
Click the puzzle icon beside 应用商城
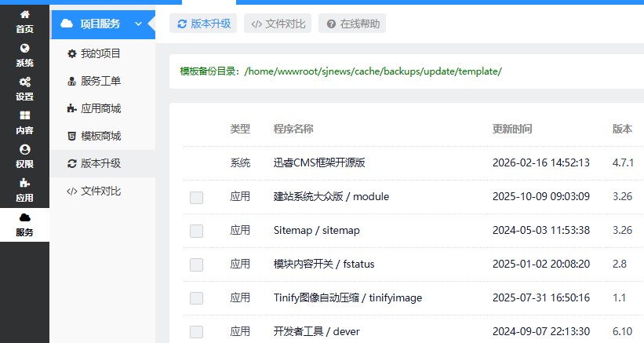pyautogui.click(x=72, y=108)
